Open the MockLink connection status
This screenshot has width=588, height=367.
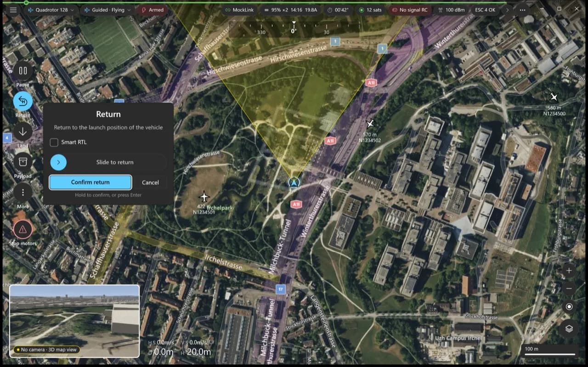[240, 10]
